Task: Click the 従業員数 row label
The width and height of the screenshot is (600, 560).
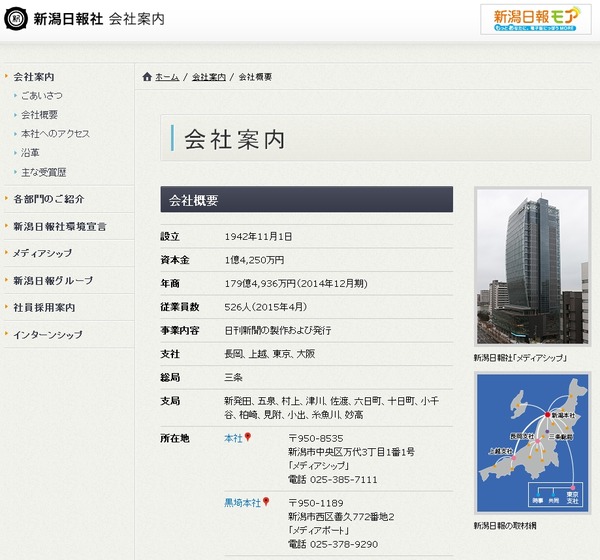Action: [x=180, y=307]
